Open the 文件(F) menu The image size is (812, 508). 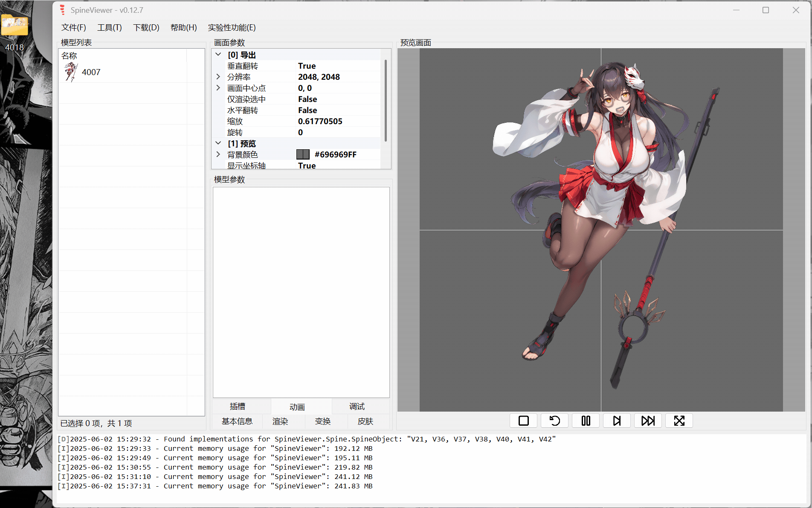tap(74, 27)
